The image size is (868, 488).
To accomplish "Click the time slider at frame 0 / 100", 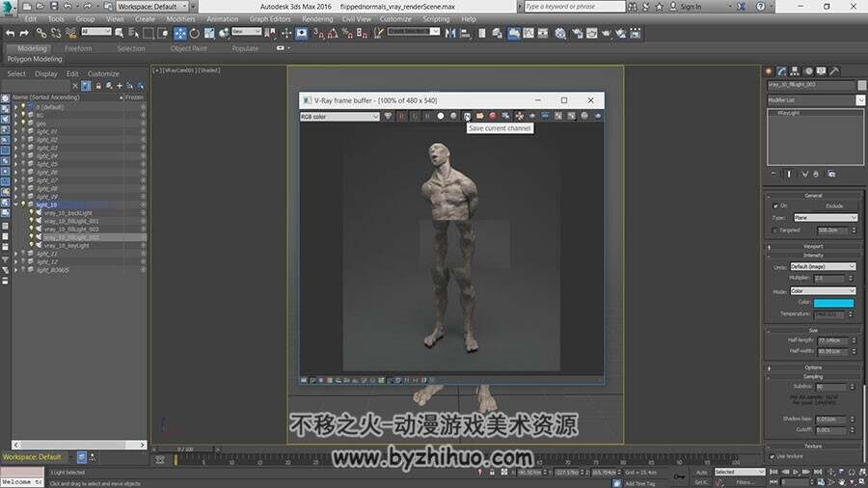I will click(x=185, y=449).
